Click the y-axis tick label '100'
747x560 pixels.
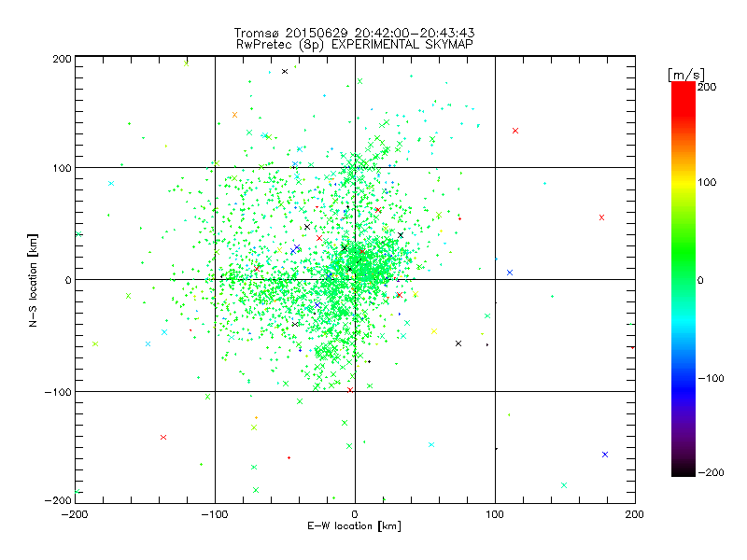click(62, 168)
